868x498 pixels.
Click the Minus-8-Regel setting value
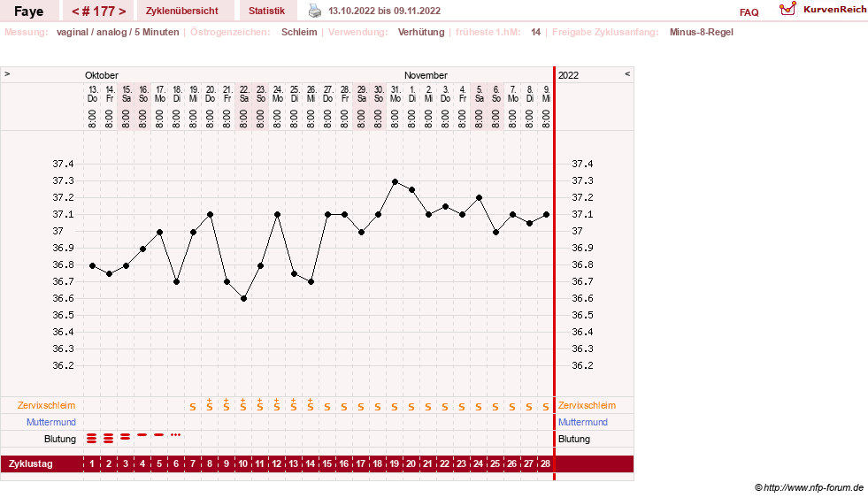(702, 32)
